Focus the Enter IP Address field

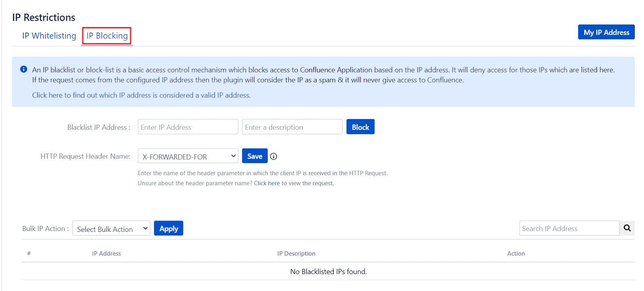(x=188, y=127)
